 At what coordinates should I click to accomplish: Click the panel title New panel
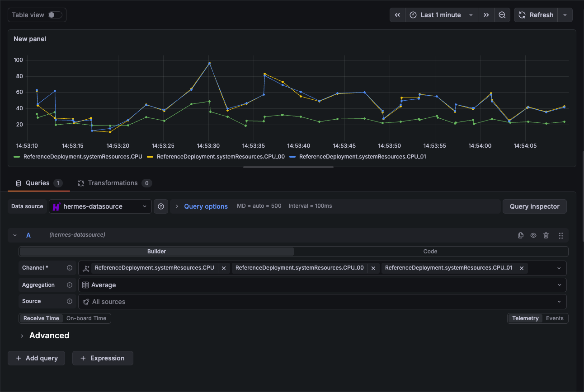click(30, 39)
